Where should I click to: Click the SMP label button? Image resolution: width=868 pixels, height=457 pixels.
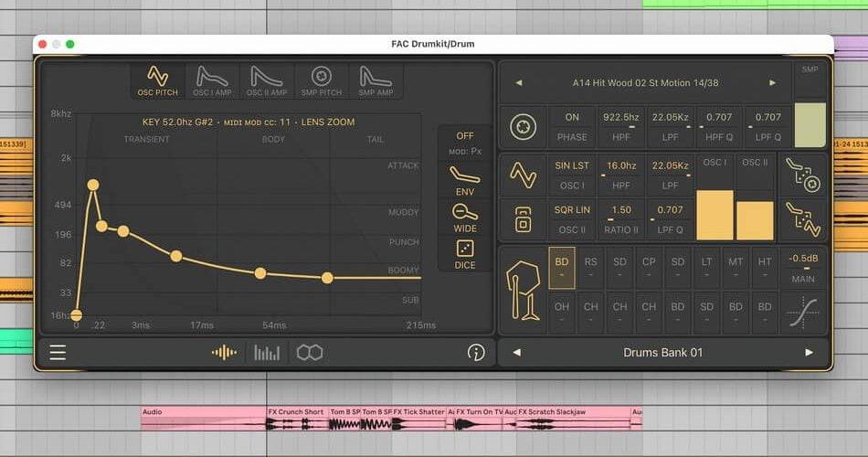pyautogui.click(x=810, y=69)
